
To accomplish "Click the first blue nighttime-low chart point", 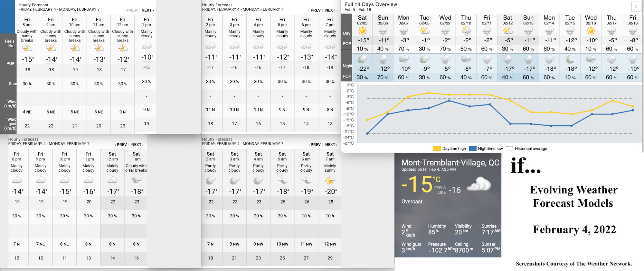I will [x=367, y=133].
